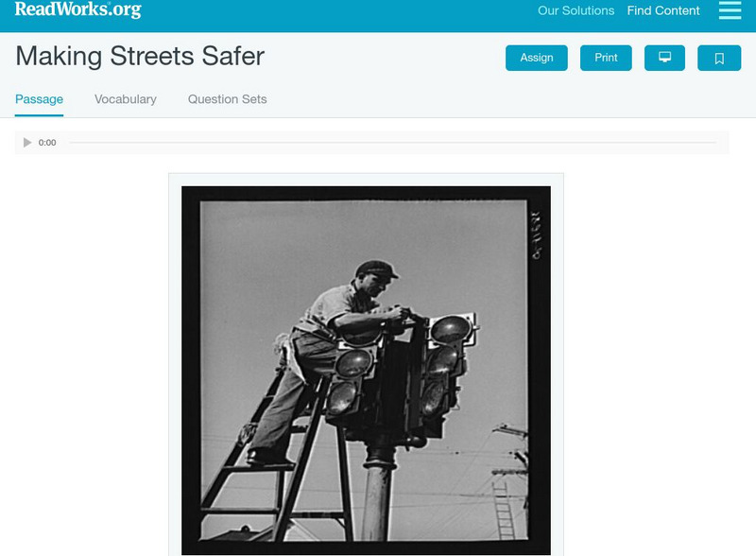Click the 0:00 audio time label

click(x=47, y=143)
